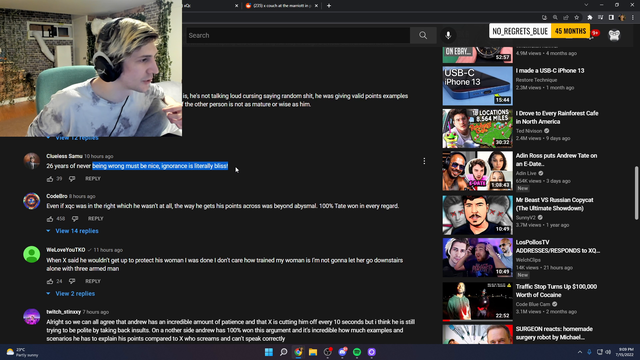
Task: Open LosPollosTV ADDRESSES/RESPONDS video thumbnail
Action: pos(478,258)
